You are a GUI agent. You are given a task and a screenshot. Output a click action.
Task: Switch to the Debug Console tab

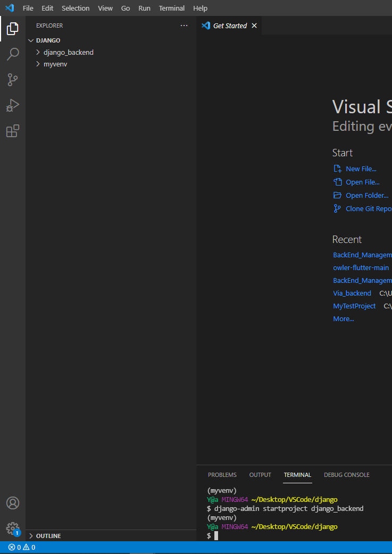(347, 475)
